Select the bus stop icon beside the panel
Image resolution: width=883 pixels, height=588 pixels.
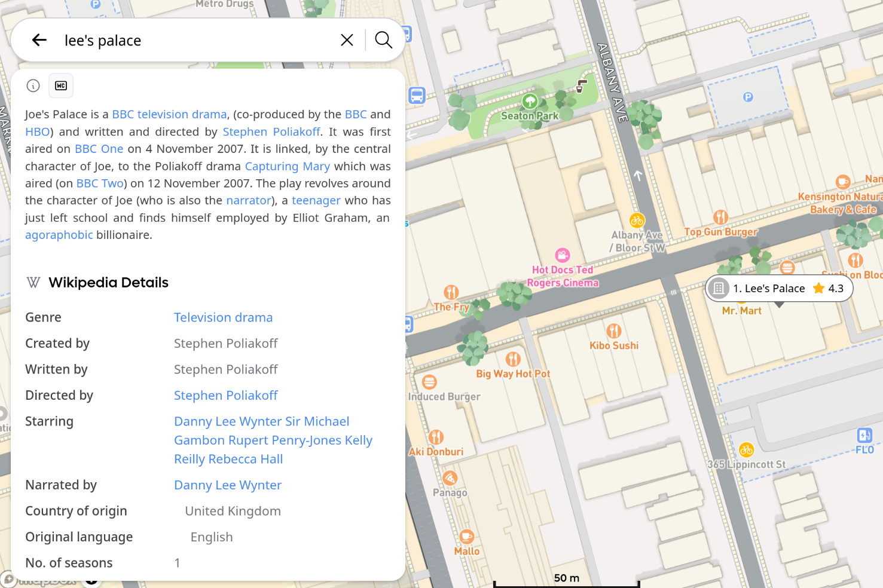click(x=417, y=95)
